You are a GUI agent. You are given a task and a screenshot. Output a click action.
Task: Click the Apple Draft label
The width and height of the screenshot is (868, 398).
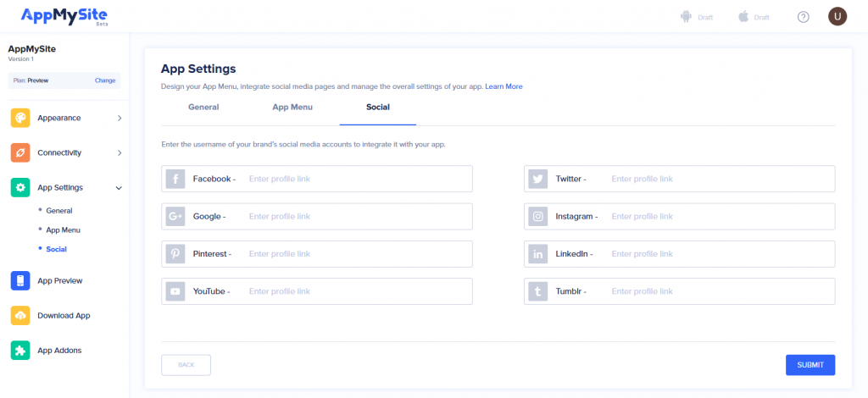click(762, 18)
